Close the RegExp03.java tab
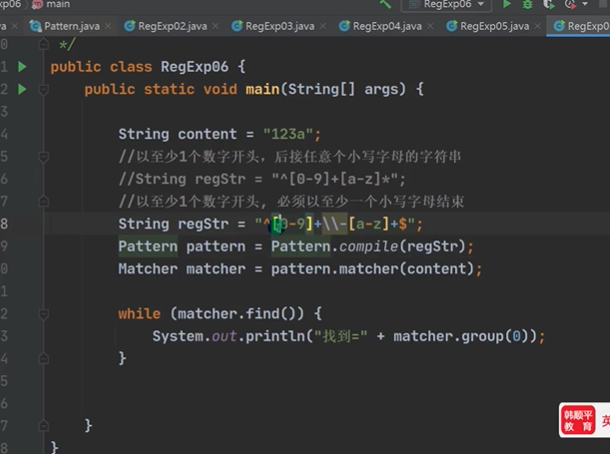 tap(323, 26)
